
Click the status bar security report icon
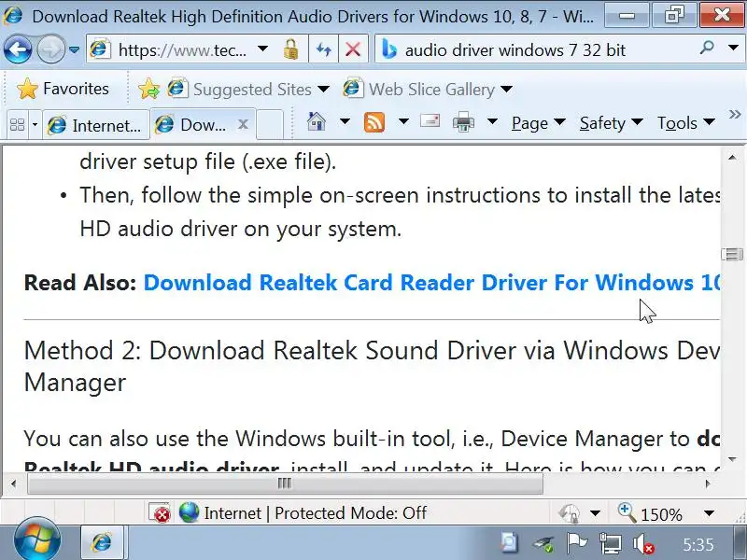tap(569, 513)
